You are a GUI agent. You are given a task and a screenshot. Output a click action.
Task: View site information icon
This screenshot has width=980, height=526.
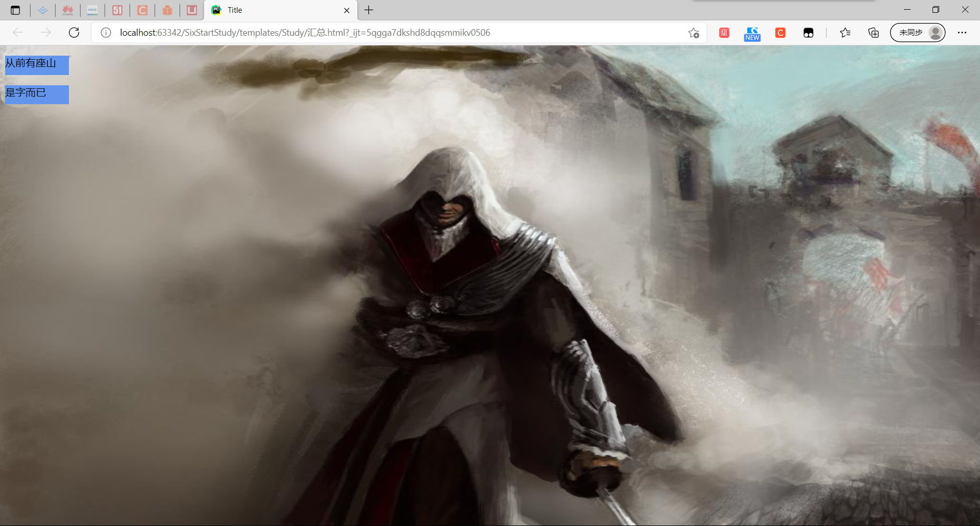click(106, 33)
